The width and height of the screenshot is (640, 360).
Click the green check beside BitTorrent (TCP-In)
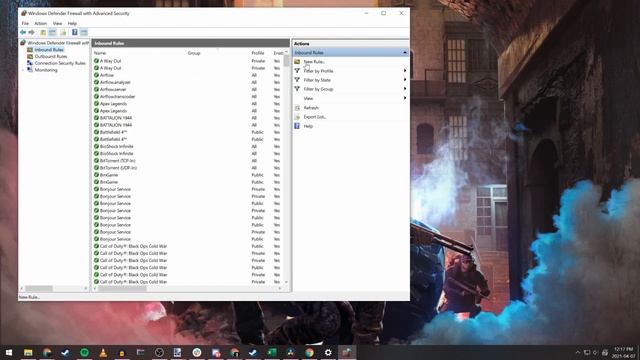96,160
